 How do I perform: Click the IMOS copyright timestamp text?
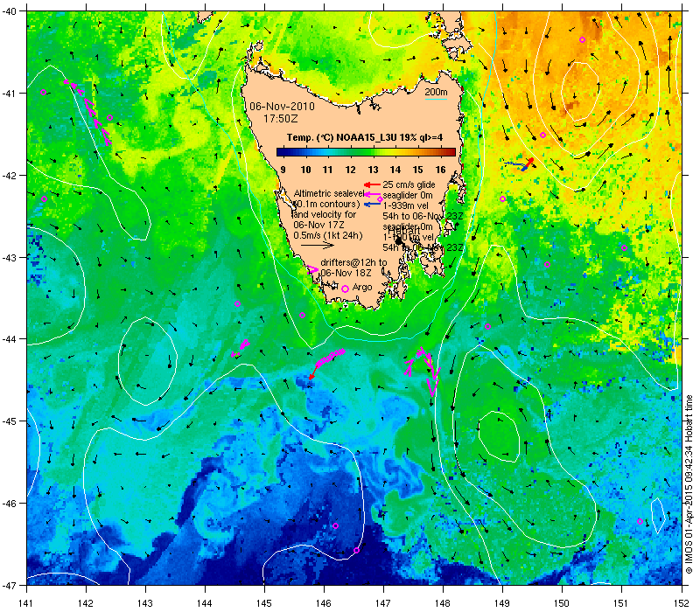point(689,485)
